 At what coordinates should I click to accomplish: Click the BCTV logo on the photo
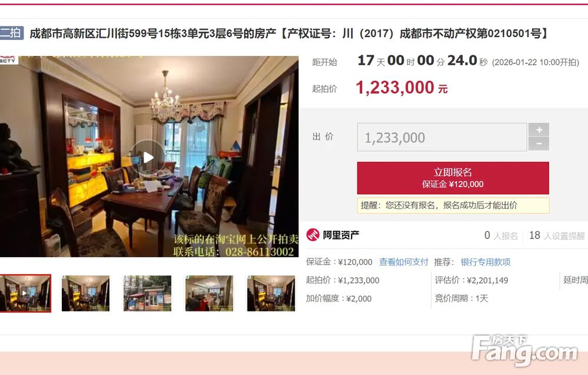[x=8, y=59]
